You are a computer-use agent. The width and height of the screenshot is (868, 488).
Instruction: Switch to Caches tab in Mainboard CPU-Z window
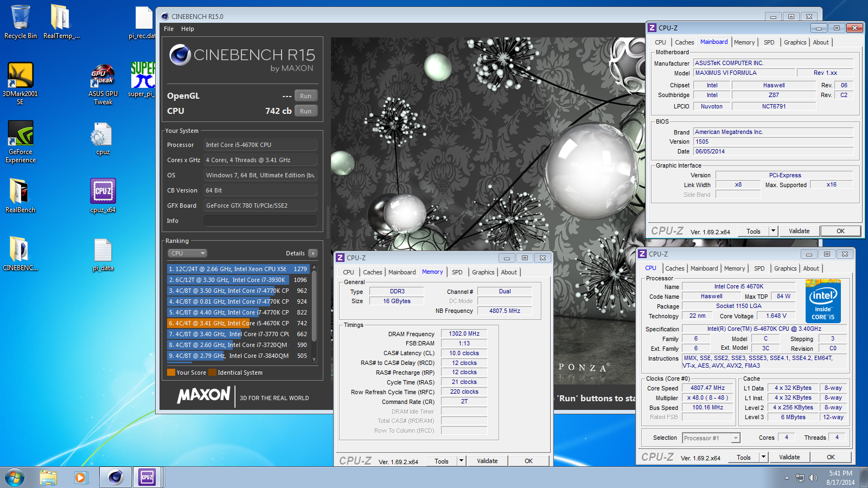coord(684,42)
